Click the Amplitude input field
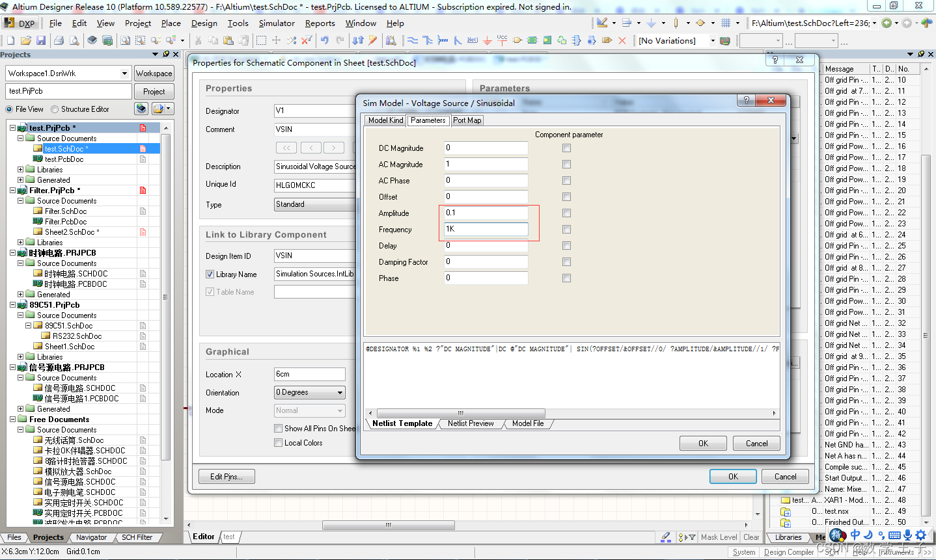This screenshot has width=936, height=560. point(486,213)
